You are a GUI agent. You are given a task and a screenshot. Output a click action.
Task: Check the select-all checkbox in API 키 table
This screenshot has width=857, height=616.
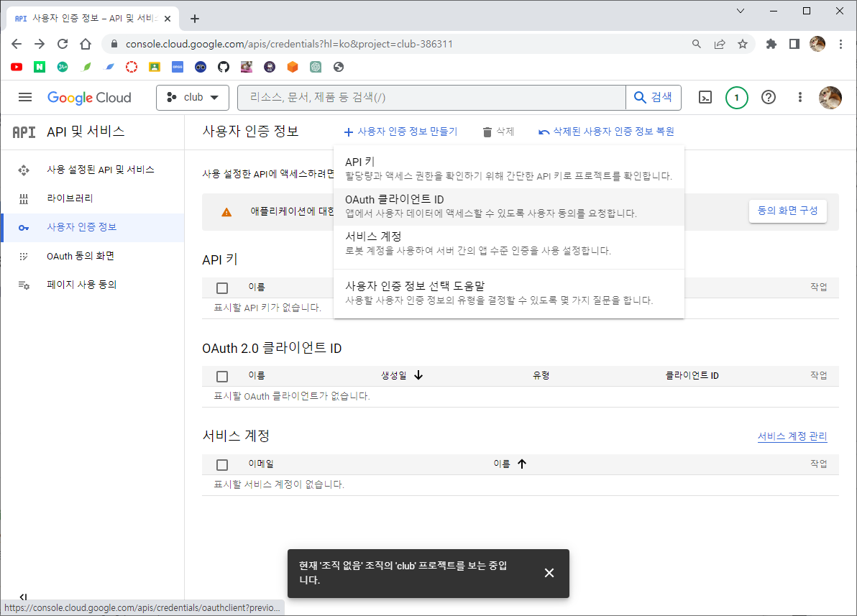tap(222, 288)
